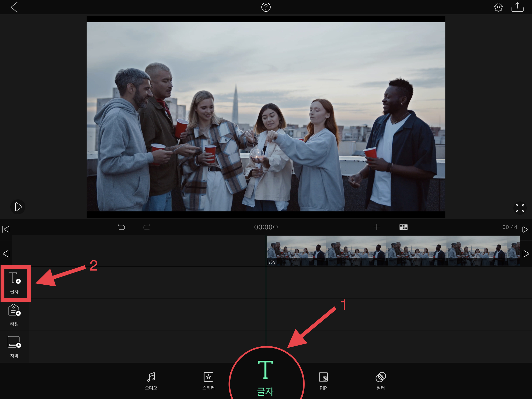Play the video preview
Screen dimensions: 532x399
click(18, 207)
